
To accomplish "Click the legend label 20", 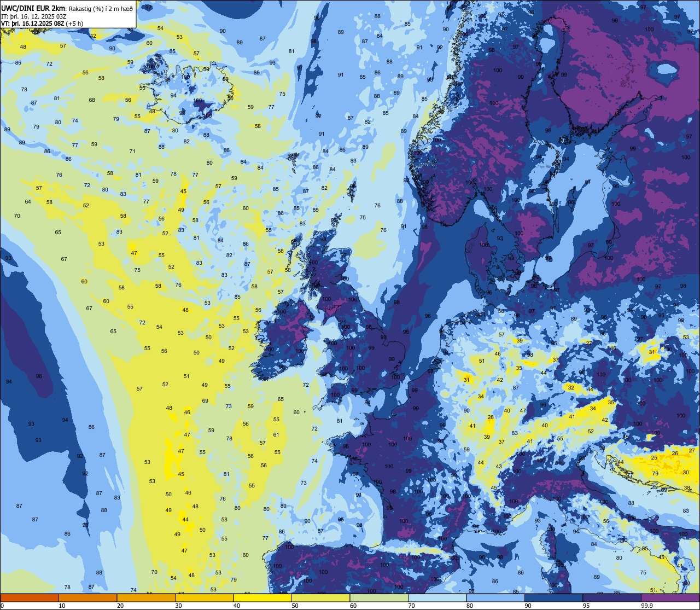I will point(120,606).
